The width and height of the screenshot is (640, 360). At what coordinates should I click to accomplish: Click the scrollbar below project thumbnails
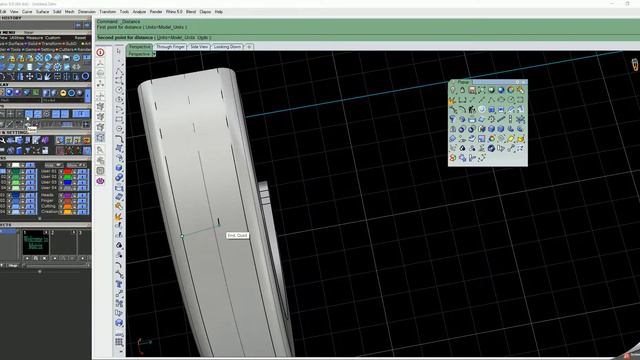pyautogui.click(x=56, y=265)
